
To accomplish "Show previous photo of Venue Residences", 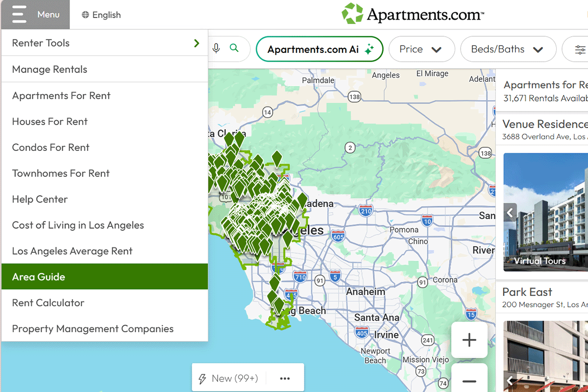I will point(510,213).
